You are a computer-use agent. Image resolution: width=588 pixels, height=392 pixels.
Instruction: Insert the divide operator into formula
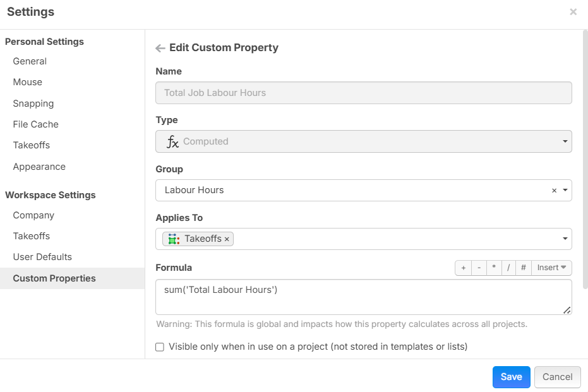click(x=508, y=268)
